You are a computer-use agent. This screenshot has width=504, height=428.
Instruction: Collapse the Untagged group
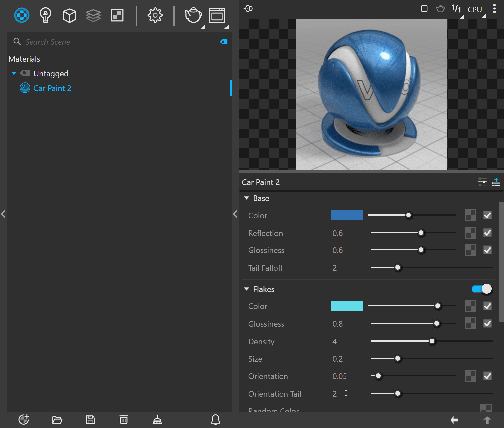pos(14,73)
